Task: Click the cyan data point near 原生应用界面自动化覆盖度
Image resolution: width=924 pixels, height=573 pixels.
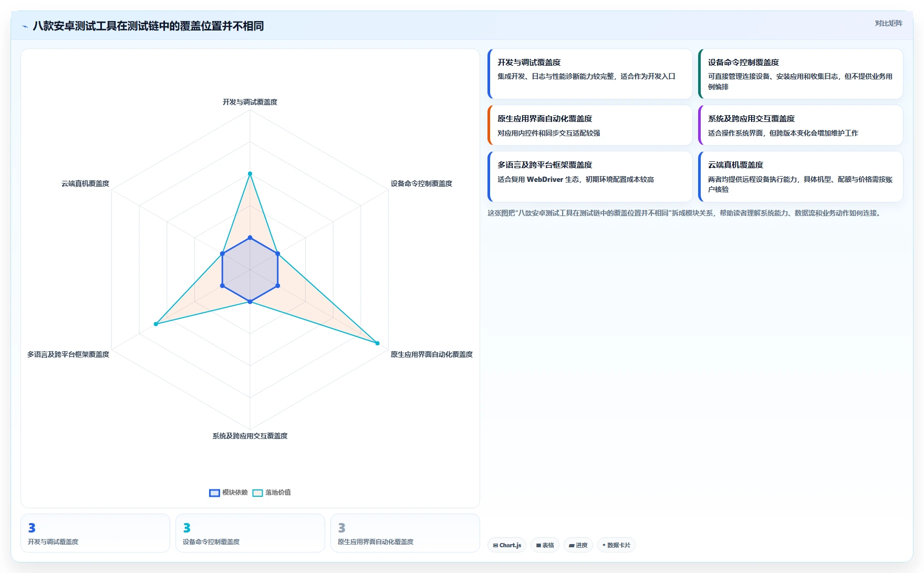Action: point(377,343)
